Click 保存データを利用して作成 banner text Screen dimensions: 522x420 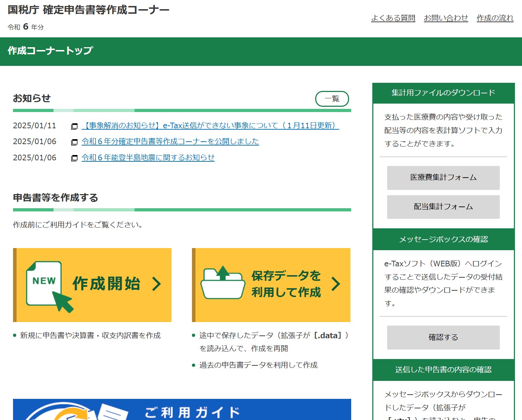coord(286,284)
